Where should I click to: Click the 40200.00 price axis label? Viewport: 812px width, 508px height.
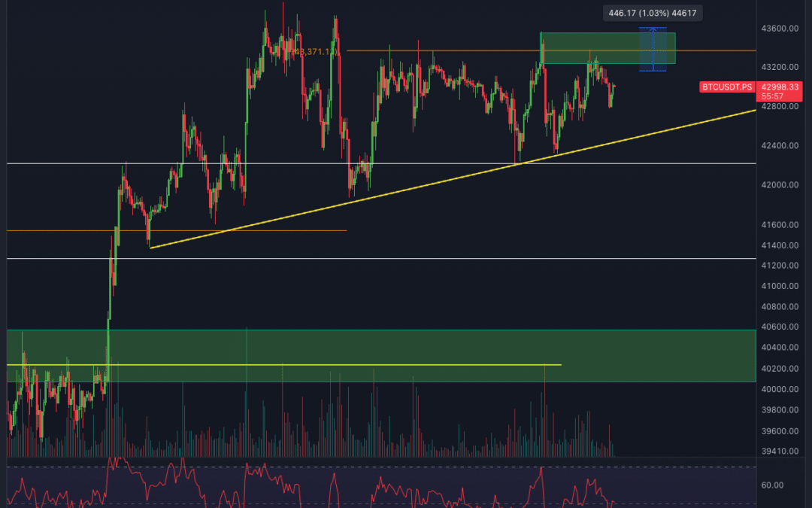tap(780, 369)
